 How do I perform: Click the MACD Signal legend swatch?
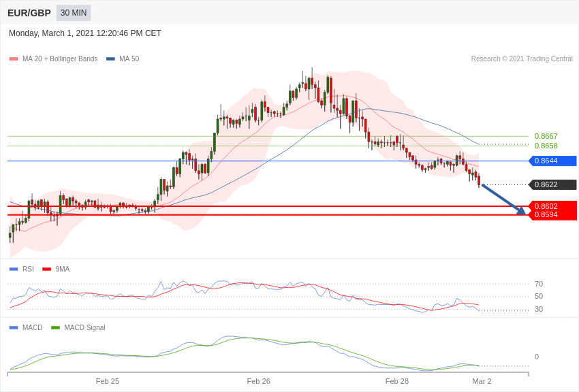coord(55,327)
